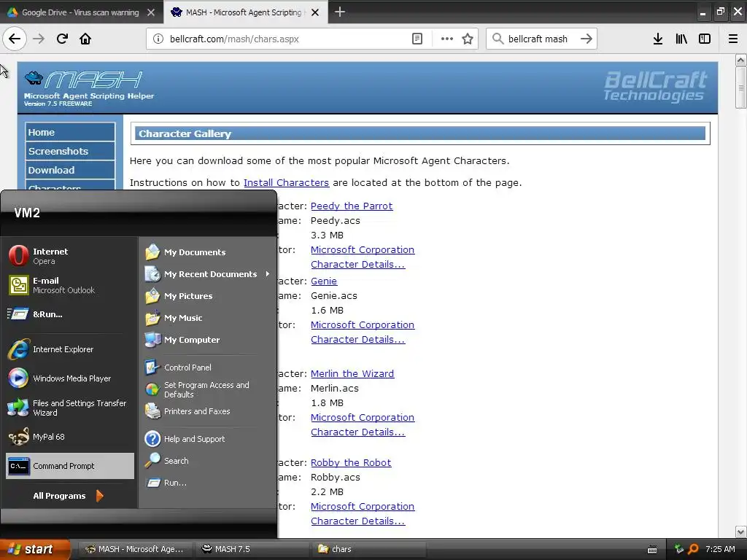Open Files and Settings Transfer Wizard
Viewport: 747px width, 560px height.
[x=70, y=408]
